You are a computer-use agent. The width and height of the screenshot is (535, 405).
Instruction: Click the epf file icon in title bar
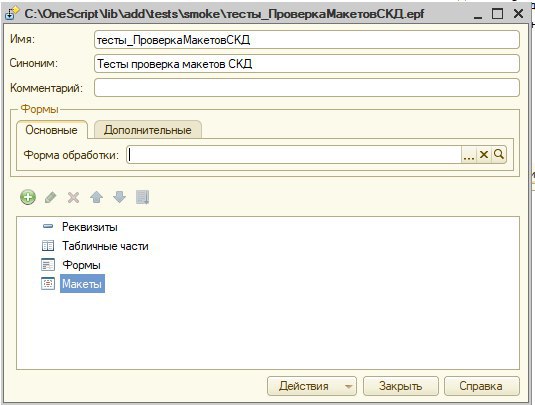tap(12, 14)
